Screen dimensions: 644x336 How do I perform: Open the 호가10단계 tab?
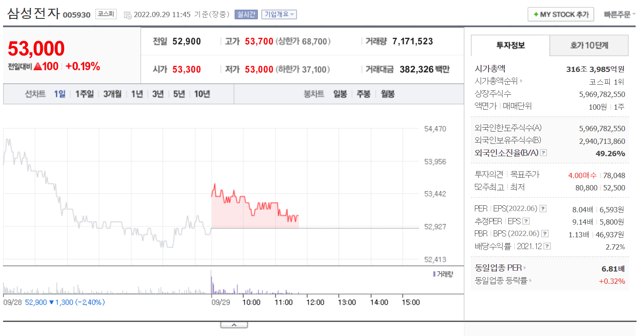click(589, 45)
